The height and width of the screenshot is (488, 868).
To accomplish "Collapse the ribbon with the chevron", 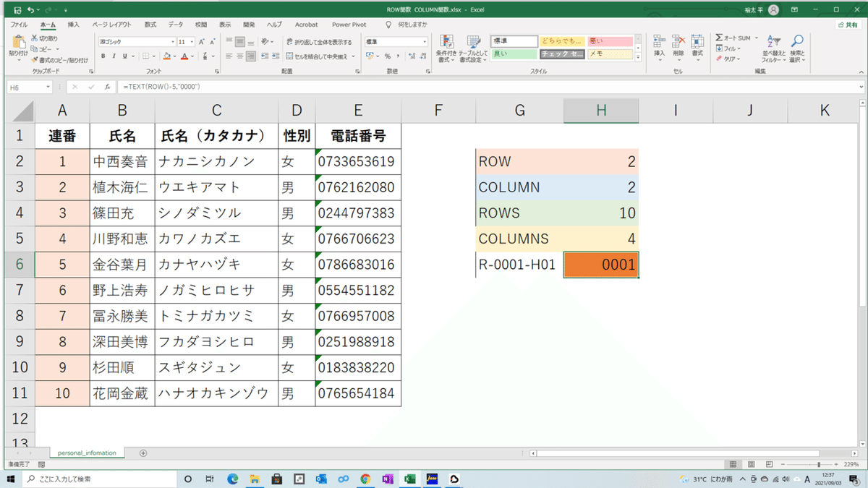I will pyautogui.click(x=860, y=72).
